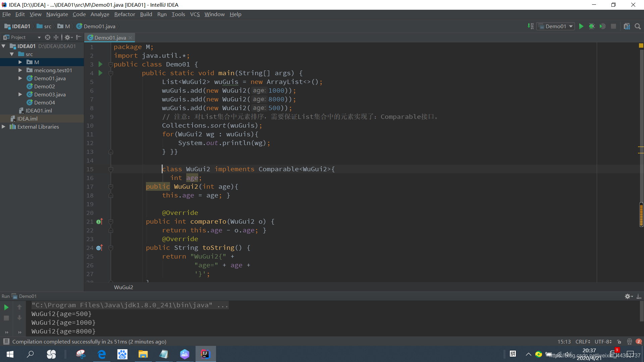
Task: Run Demo01 with the green toolbar arrow
Action: click(x=581, y=26)
